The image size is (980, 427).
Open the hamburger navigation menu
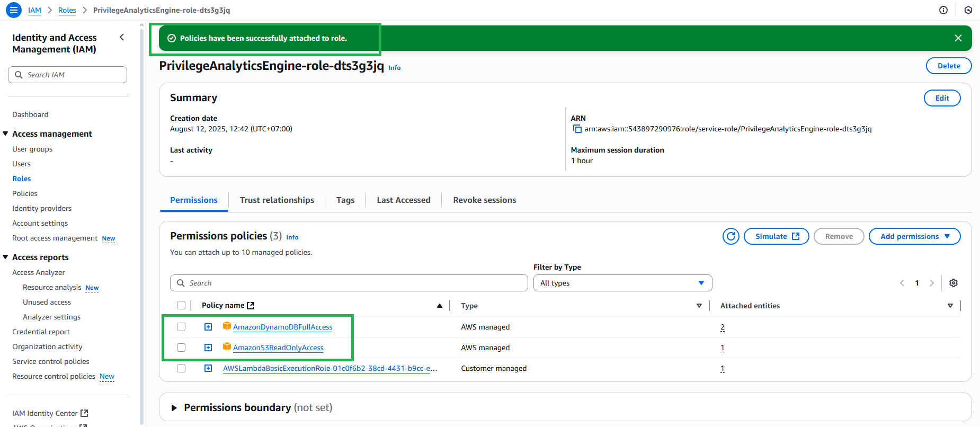[x=13, y=10]
